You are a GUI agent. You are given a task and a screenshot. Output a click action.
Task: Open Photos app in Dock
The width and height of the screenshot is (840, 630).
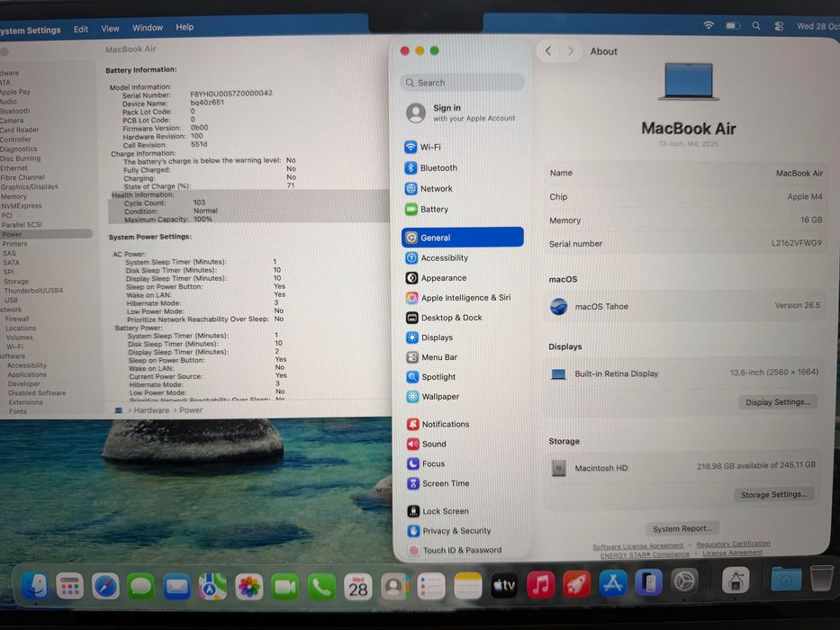point(249,588)
